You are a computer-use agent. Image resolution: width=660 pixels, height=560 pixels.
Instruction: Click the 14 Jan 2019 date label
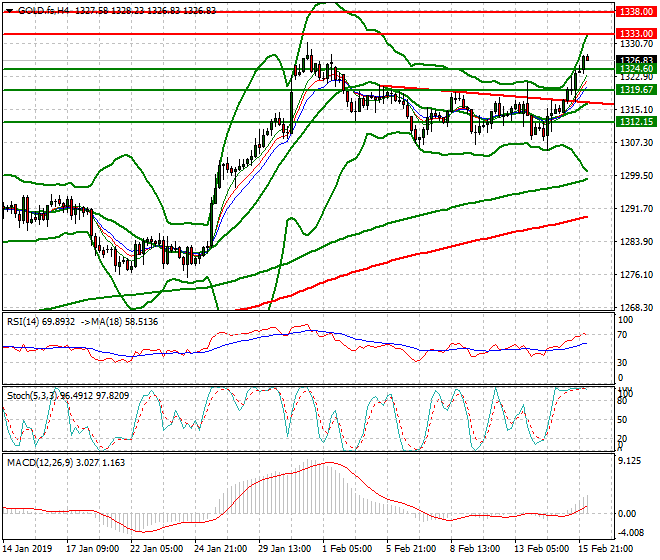click(x=27, y=549)
